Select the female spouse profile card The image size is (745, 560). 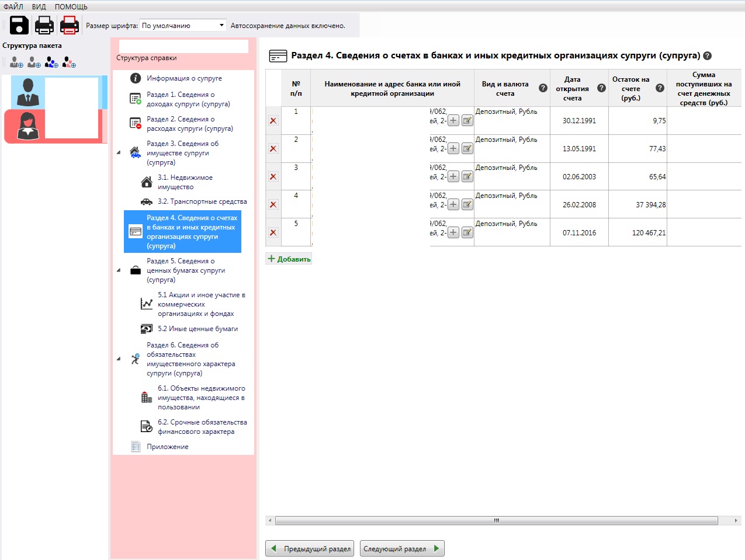[54, 126]
